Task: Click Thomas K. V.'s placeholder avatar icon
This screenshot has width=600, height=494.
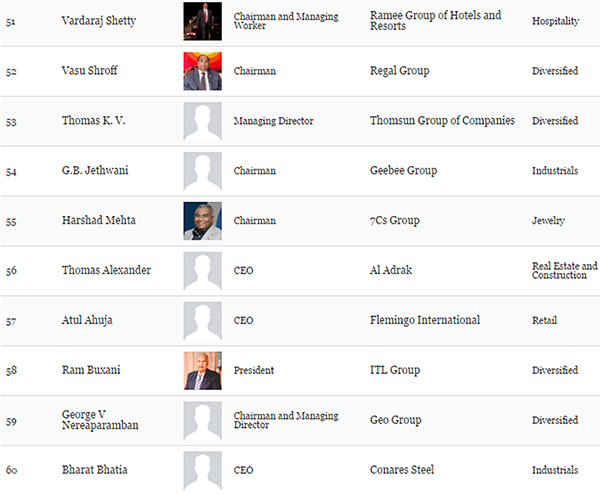Action: click(202, 121)
